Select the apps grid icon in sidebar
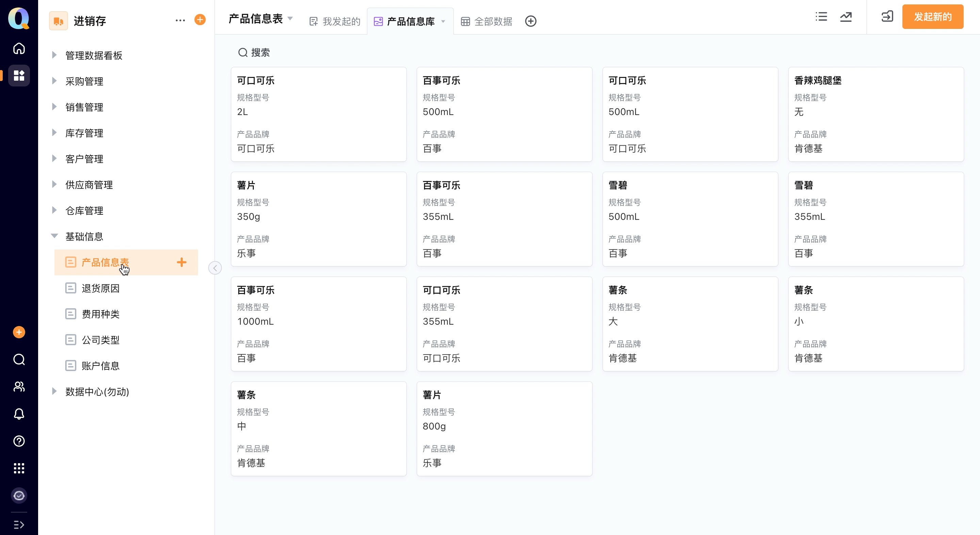 [x=19, y=75]
